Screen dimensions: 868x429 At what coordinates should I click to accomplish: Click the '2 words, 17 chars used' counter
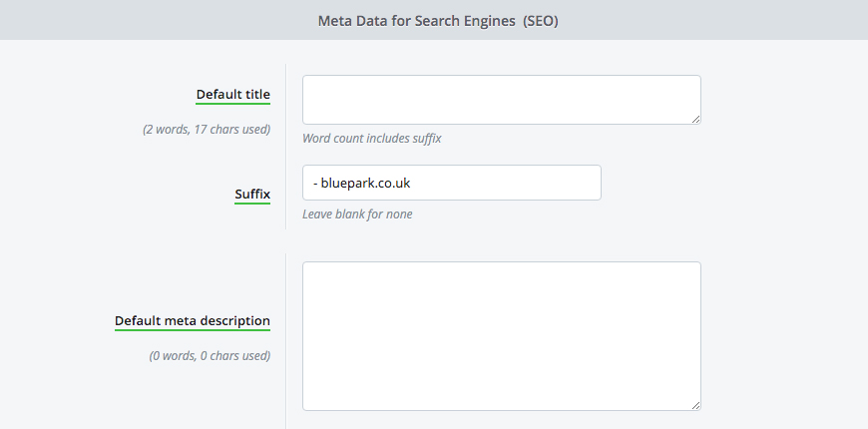click(x=207, y=130)
